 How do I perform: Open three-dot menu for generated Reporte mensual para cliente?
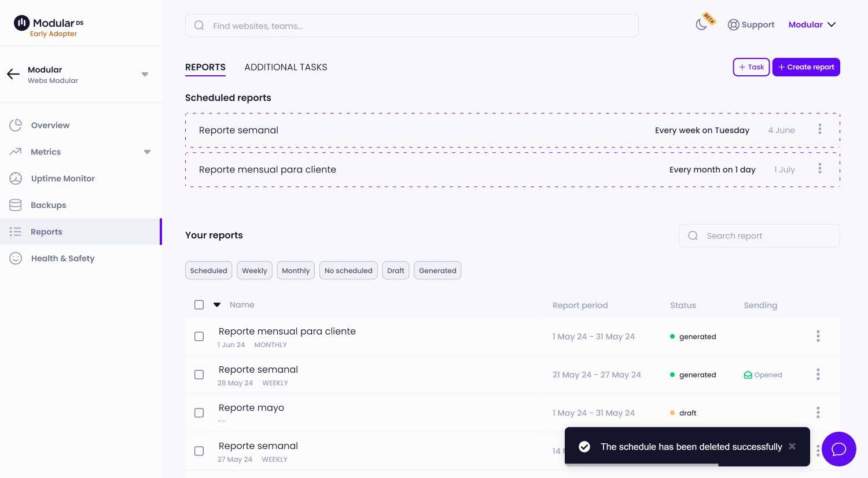coord(818,336)
